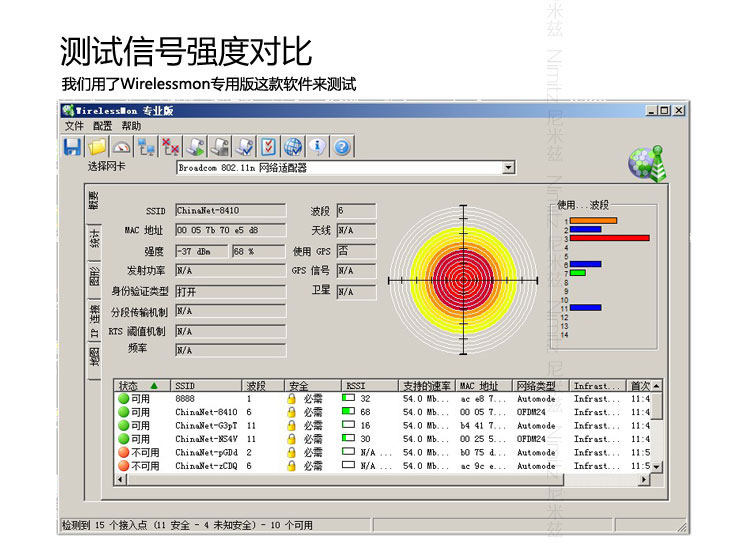Click the WirelessMon title bar app icon
The width and height of the screenshot is (750, 550).
pyautogui.click(x=68, y=110)
